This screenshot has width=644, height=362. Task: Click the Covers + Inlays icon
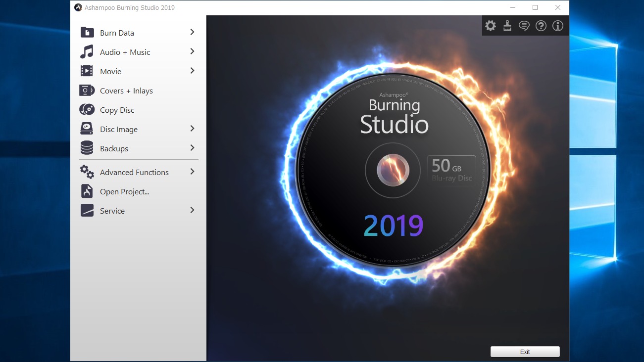click(87, 90)
